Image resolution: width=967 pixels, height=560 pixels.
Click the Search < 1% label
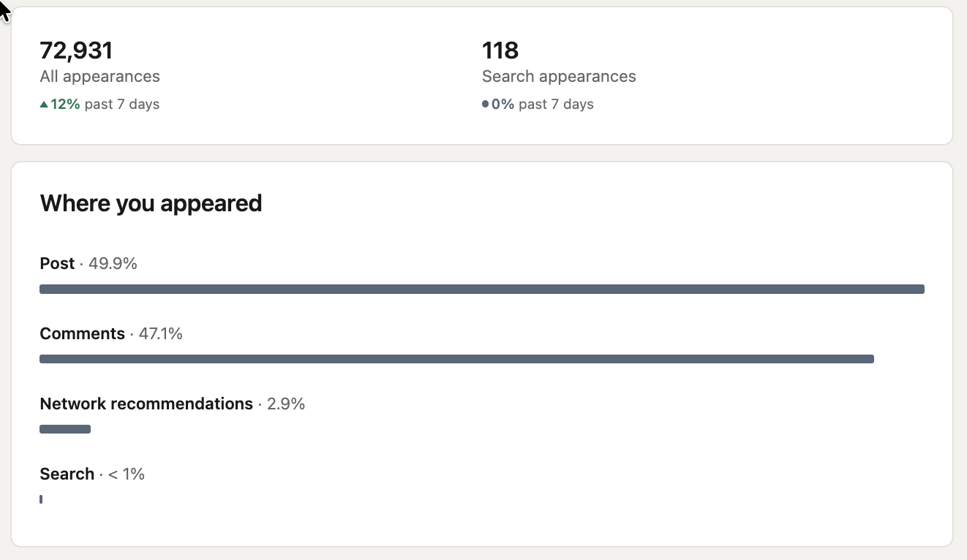pos(92,474)
